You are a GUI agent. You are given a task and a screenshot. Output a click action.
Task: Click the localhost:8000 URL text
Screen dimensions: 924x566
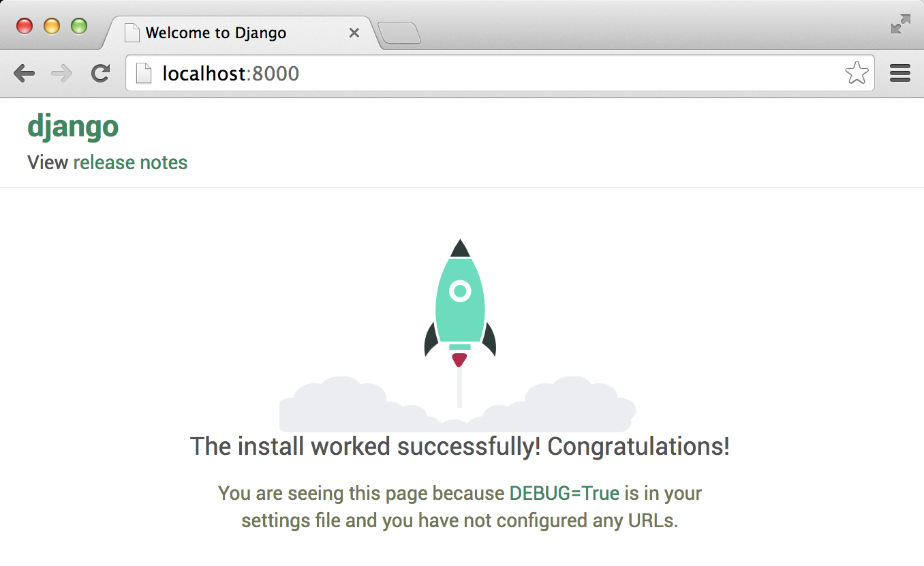tap(230, 73)
